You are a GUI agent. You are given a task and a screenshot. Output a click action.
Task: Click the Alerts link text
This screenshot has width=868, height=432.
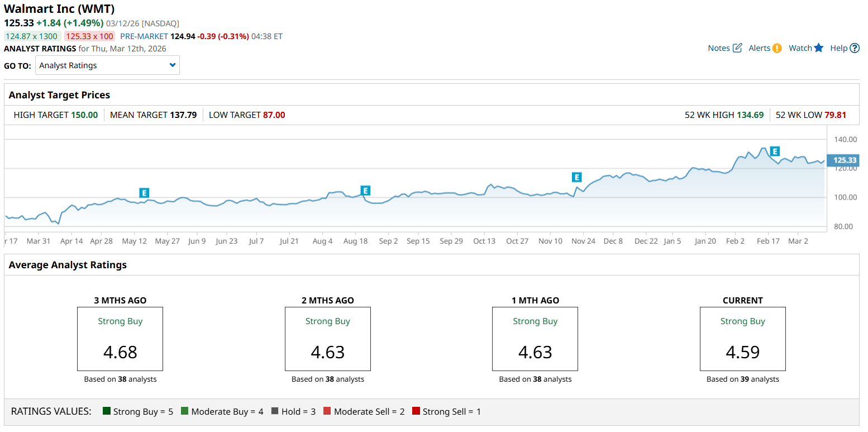tap(759, 48)
